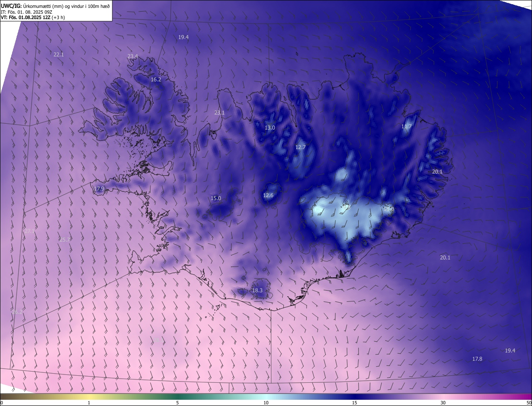
Task: Click the 19.4 label north of 23.4
Action: point(183,37)
